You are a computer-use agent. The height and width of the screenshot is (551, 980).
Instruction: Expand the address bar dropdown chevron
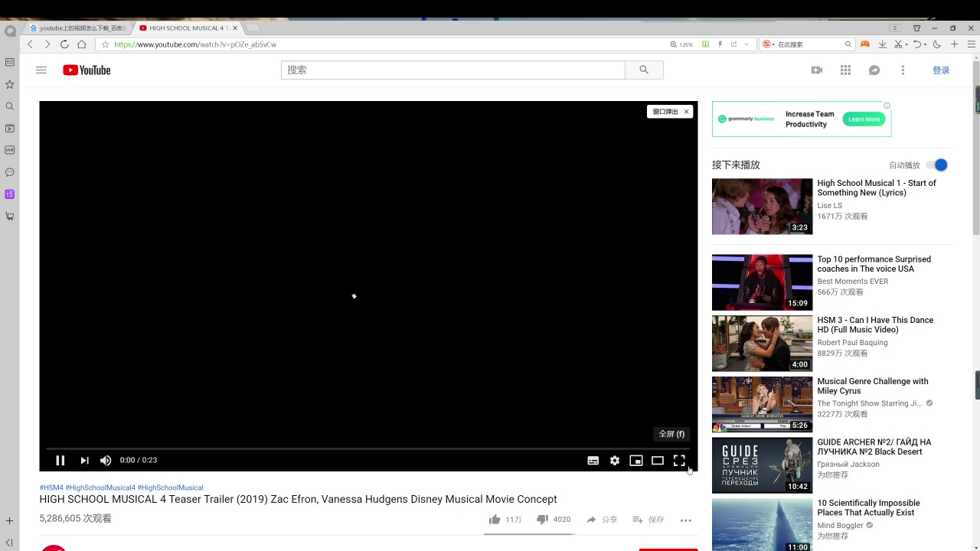747,44
